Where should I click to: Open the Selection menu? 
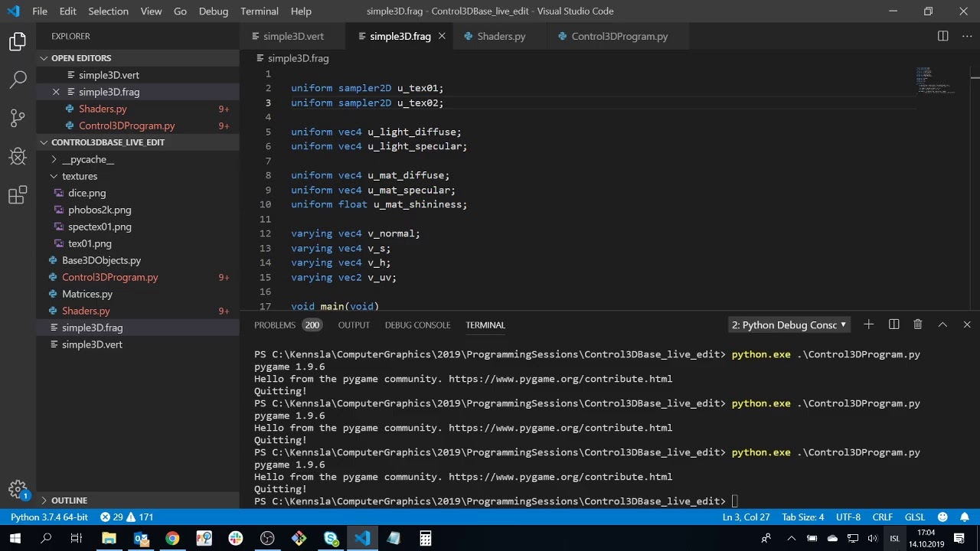[108, 11]
